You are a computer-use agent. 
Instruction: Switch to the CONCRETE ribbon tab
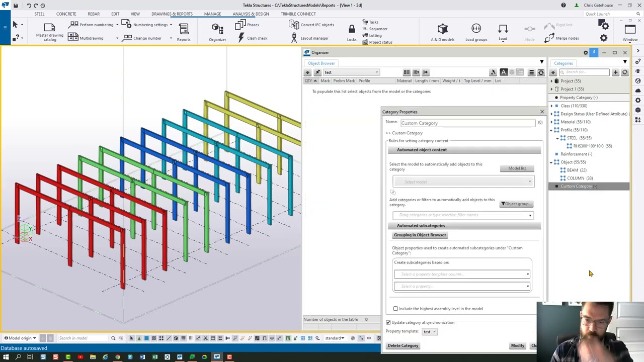pyautogui.click(x=66, y=14)
